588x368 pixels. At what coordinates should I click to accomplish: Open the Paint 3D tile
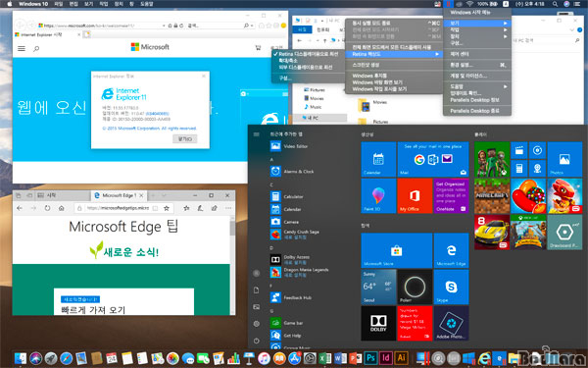pyautogui.click(x=378, y=196)
